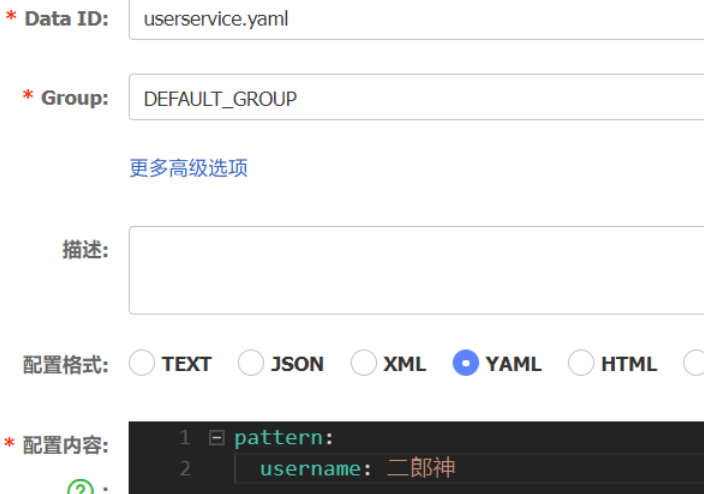Collapse the pattern block fold icon
The image size is (704, 494).
click(216, 438)
